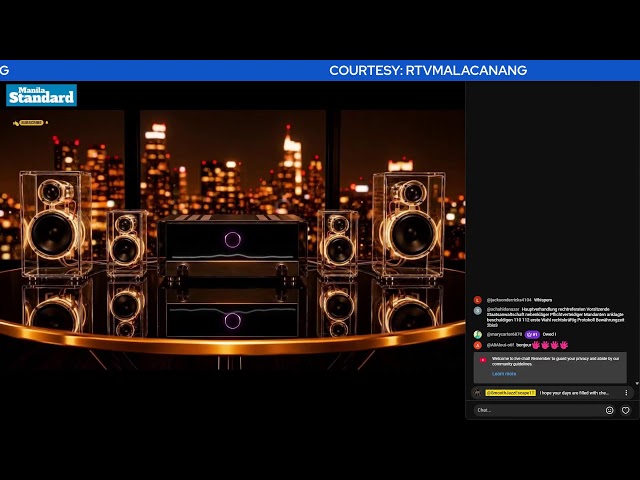This screenshot has width=640, height=480.
Task: Click the purple #1 member badge
Action: click(x=532, y=334)
